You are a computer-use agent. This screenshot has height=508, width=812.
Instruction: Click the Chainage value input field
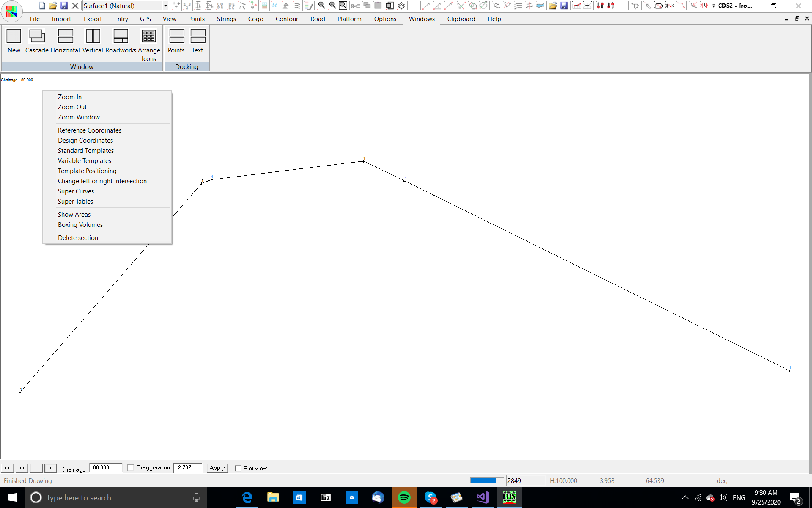pos(106,468)
